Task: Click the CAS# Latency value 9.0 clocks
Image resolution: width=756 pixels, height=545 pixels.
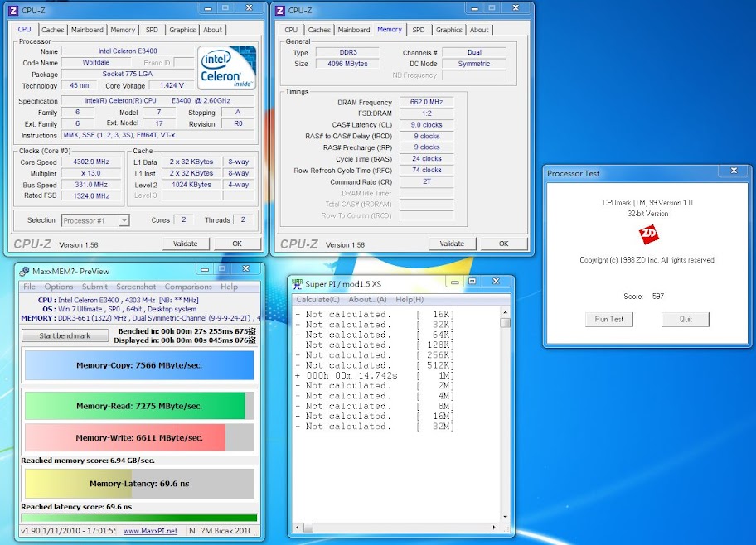Action: (427, 125)
